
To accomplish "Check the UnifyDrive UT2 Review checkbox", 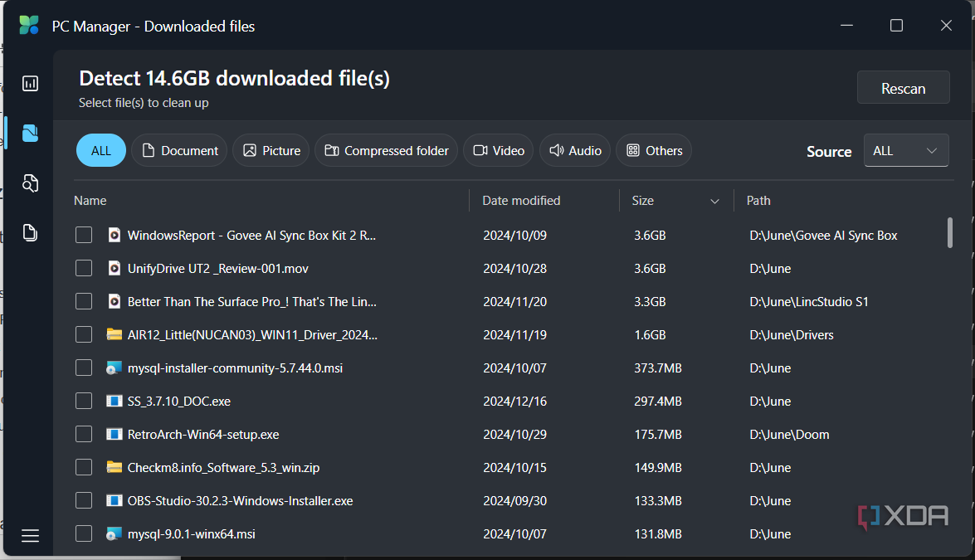I will click(84, 269).
